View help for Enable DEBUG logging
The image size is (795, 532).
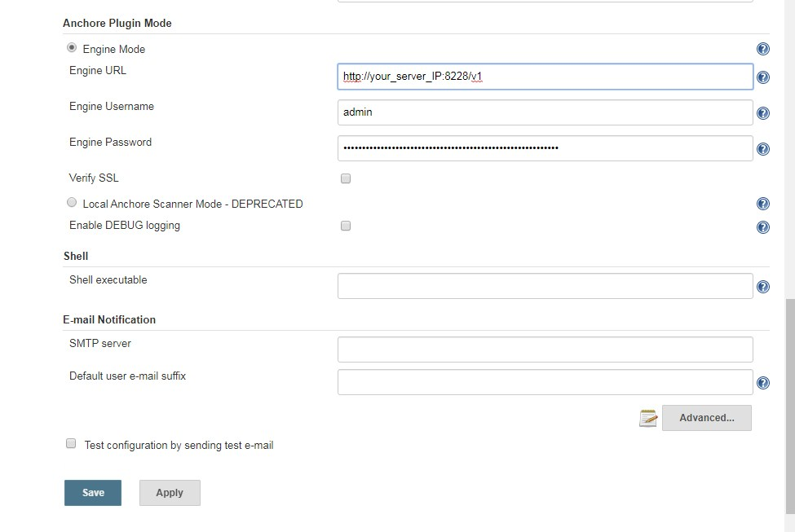(x=762, y=227)
